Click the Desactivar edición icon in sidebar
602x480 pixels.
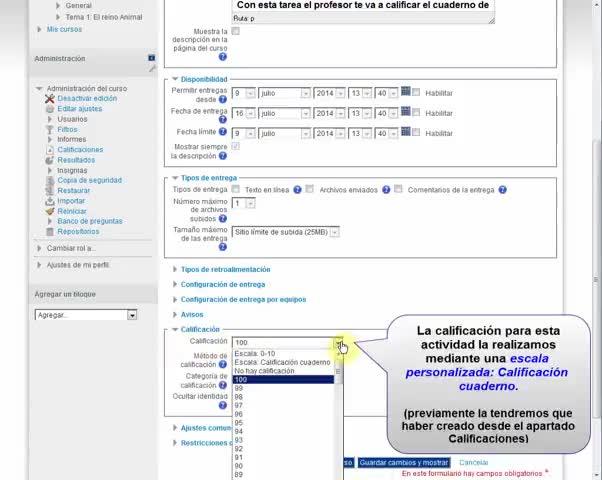click(50, 99)
